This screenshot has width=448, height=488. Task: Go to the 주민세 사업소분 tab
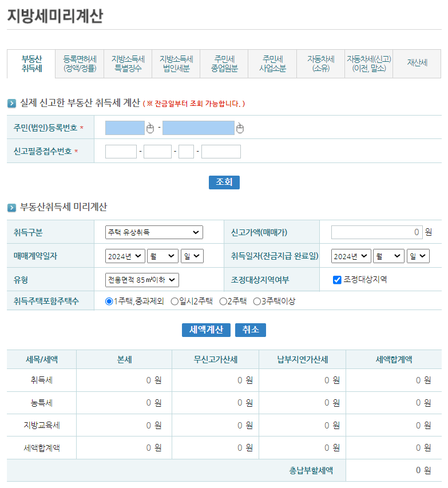click(272, 64)
